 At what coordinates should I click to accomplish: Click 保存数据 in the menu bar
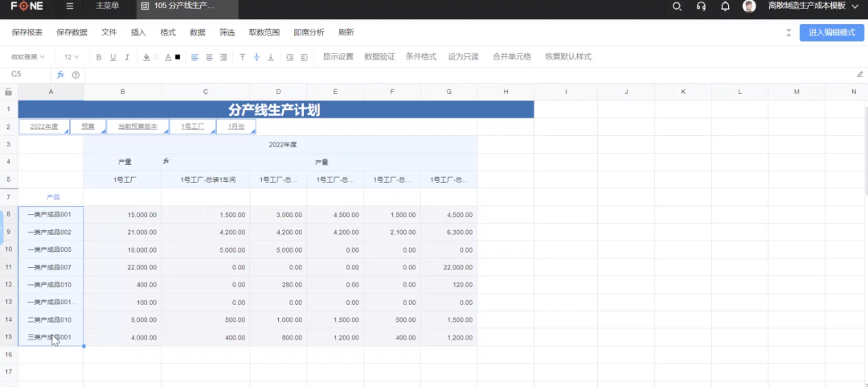coord(72,33)
